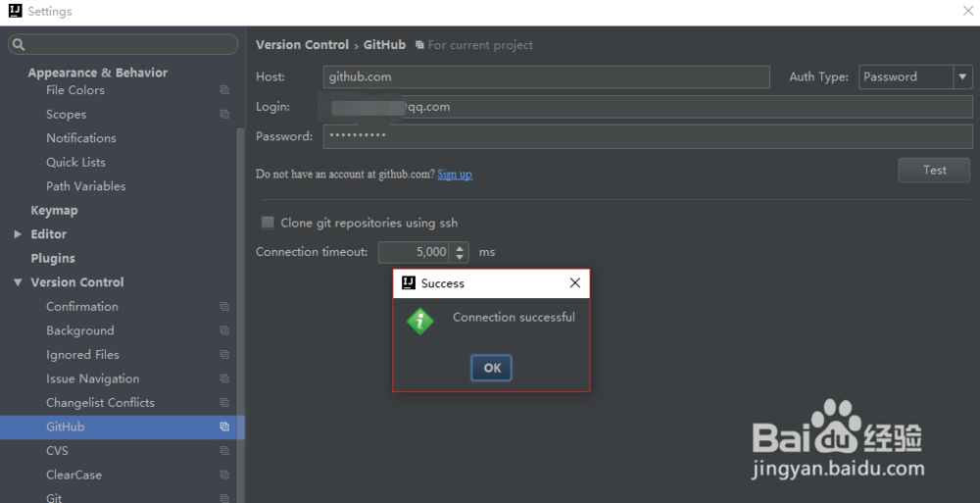The width and height of the screenshot is (980, 503).
Task: Click project-level icon beside File Colors
Action: (x=224, y=90)
